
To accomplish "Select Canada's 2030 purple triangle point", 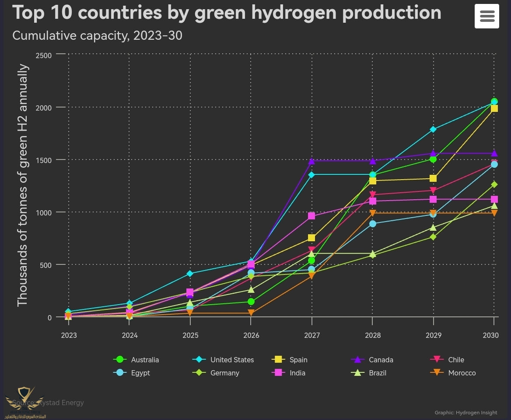I will [494, 153].
